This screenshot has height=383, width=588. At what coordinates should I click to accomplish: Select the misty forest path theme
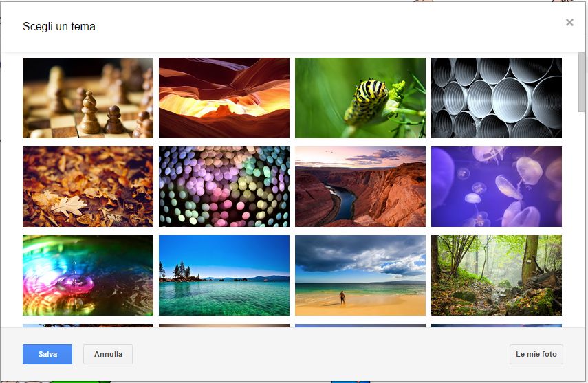tap(497, 275)
